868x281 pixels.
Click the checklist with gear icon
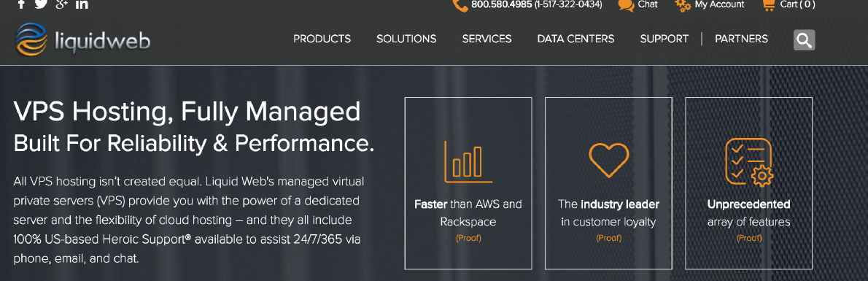pyautogui.click(x=749, y=162)
